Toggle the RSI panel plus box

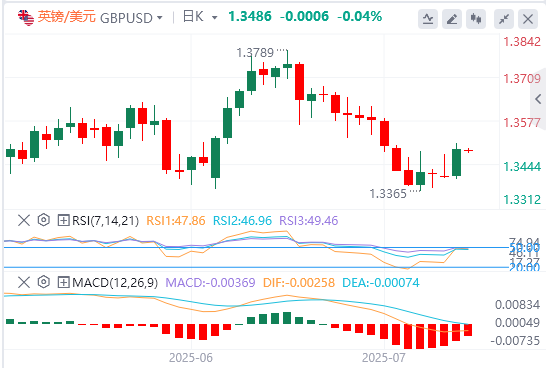[63, 220]
